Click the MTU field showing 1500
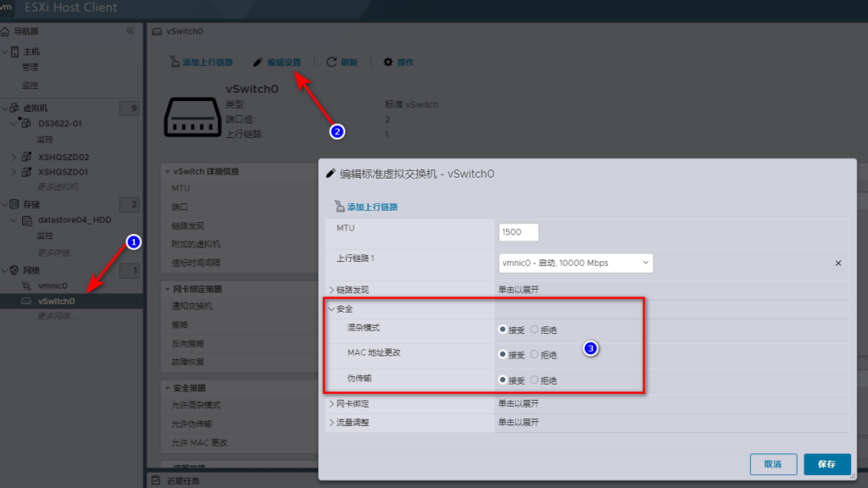The height and width of the screenshot is (488, 868). point(518,232)
